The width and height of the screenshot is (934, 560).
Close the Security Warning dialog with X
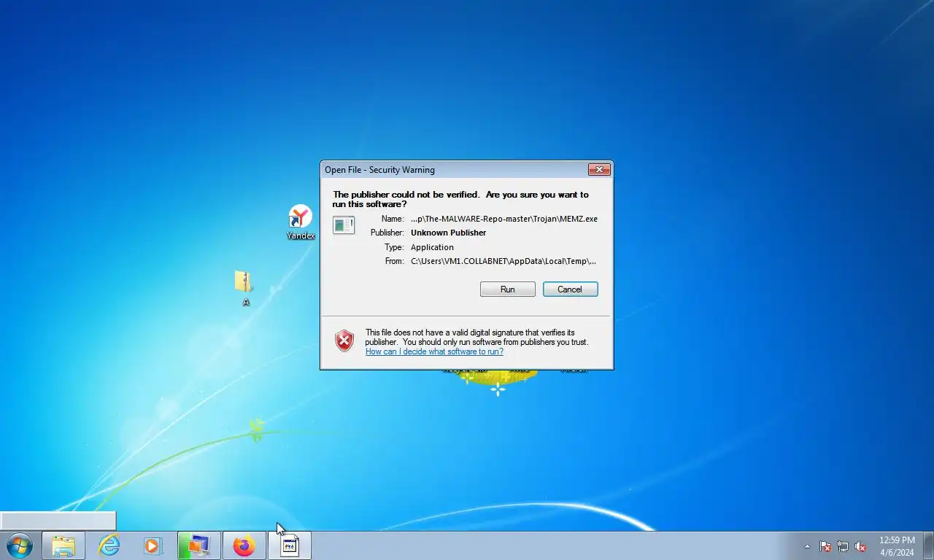[599, 170]
